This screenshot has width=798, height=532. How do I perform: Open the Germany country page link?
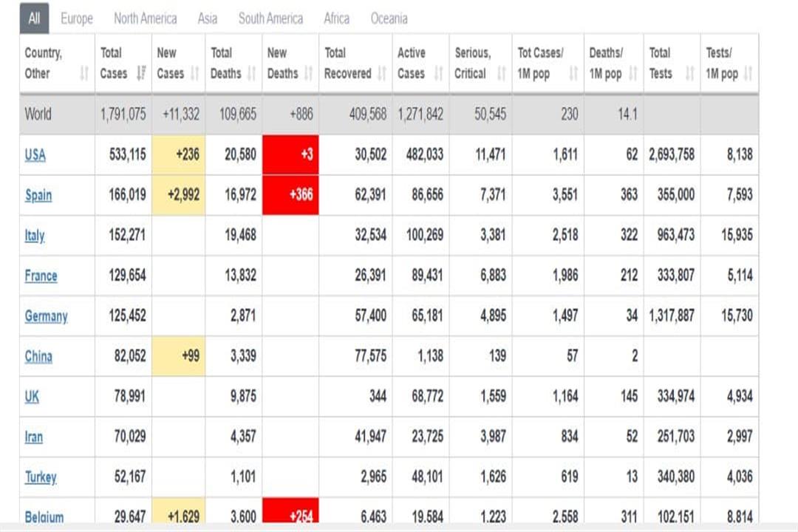point(46,316)
